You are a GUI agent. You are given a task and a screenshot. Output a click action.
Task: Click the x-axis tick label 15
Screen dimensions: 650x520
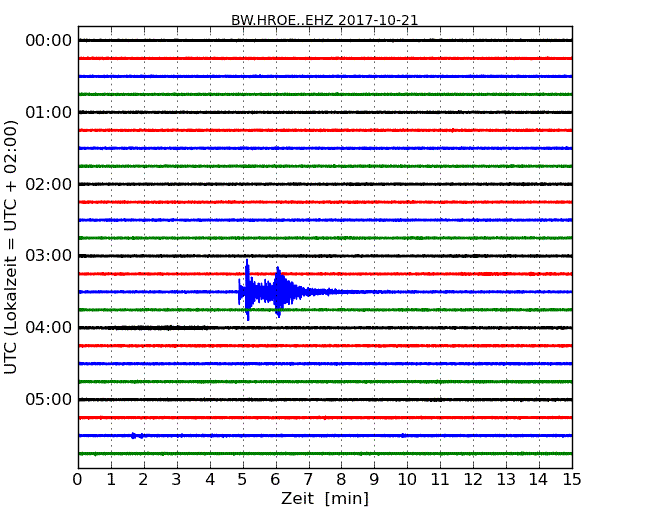coord(572,480)
